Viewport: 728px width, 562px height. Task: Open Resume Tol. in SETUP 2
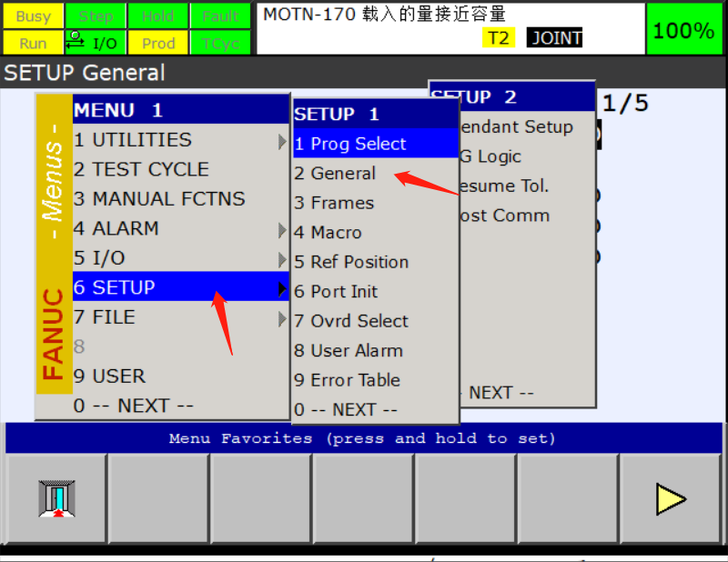tap(527, 186)
